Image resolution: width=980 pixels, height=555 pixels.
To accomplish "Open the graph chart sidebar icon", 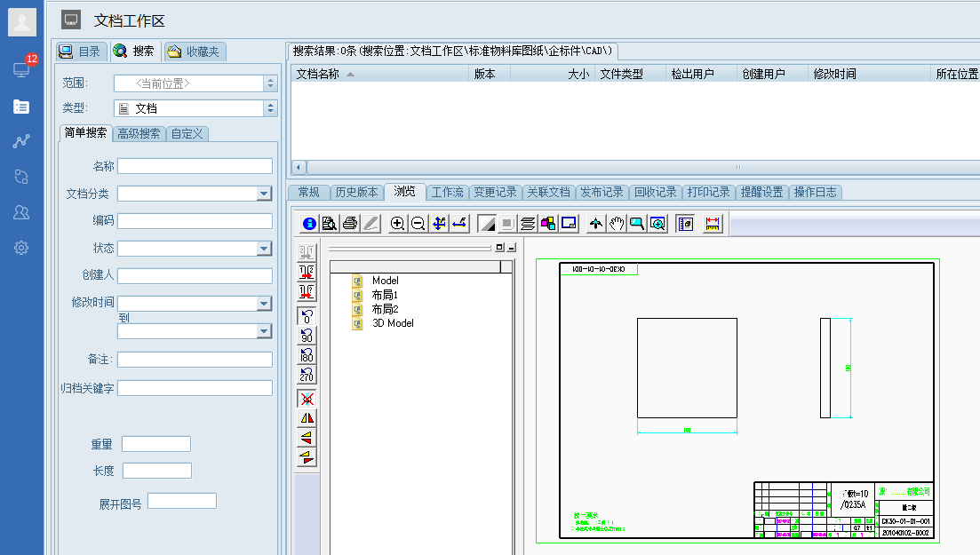I will pyautogui.click(x=21, y=141).
